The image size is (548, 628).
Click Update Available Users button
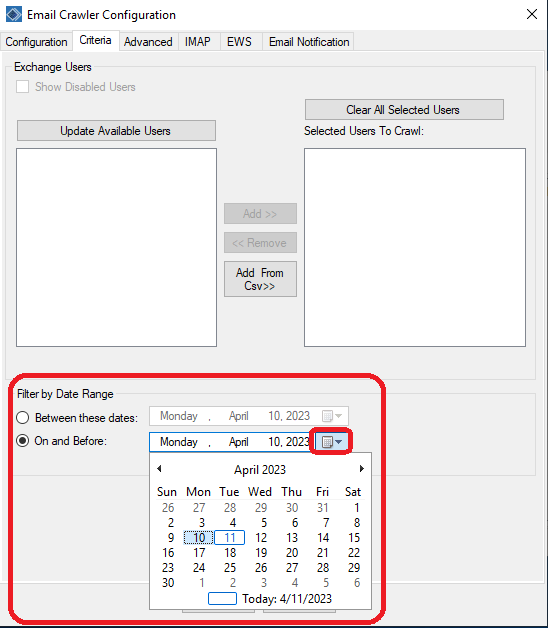tap(116, 131)
